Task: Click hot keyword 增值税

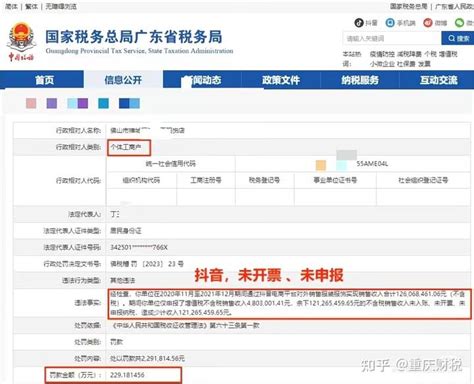Action: point(448,54)
